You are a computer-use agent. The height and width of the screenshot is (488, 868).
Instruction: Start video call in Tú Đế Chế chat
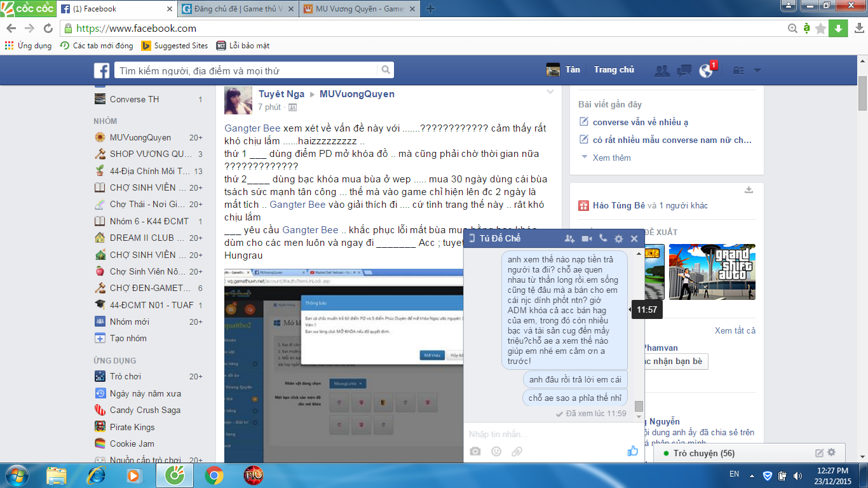tap(587, 238)
